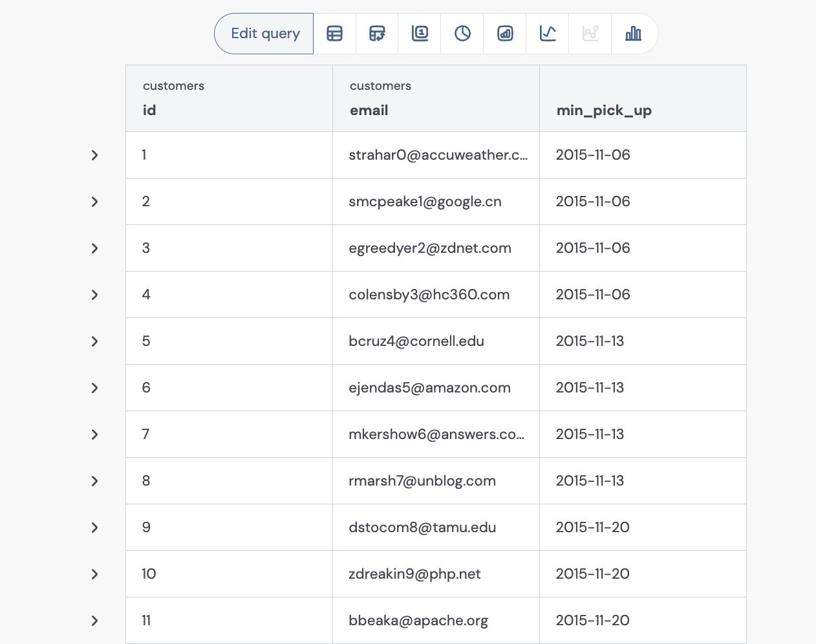Screen dimensions: 816x644
Task: Expand the row with id 1
Action: pyautogui.click(x=95, y=155)
